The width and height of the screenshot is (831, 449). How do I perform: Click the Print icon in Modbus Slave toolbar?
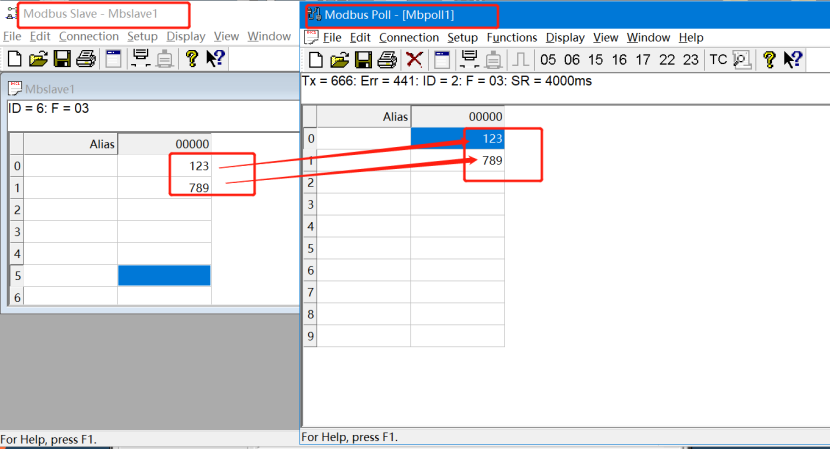[86, 59]
